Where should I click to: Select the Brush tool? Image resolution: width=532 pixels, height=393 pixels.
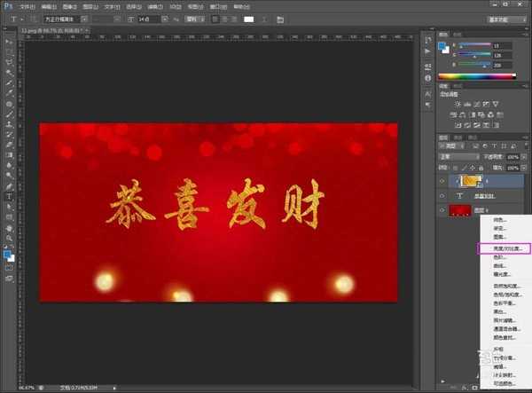tap(10, 114)
